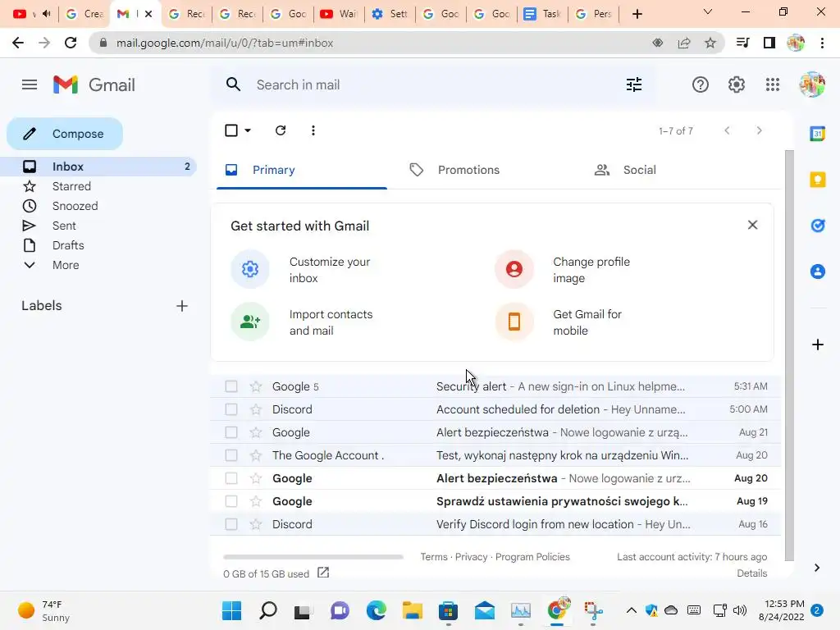The height and width of the screenshot is (630, 840).
Task: Bookmark this page star icon
Action: click(x=710, y=43)
